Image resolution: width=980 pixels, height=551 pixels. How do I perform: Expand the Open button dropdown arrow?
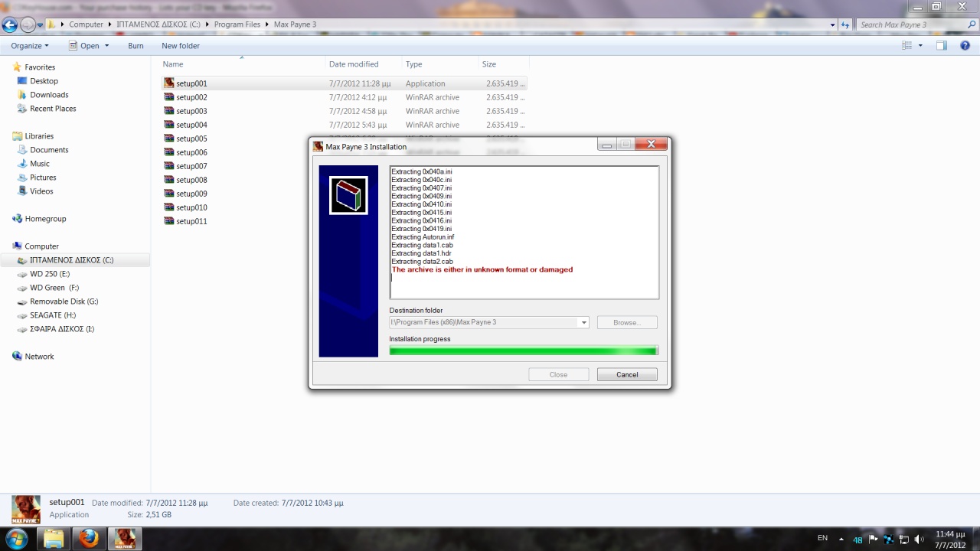[106, 46]
